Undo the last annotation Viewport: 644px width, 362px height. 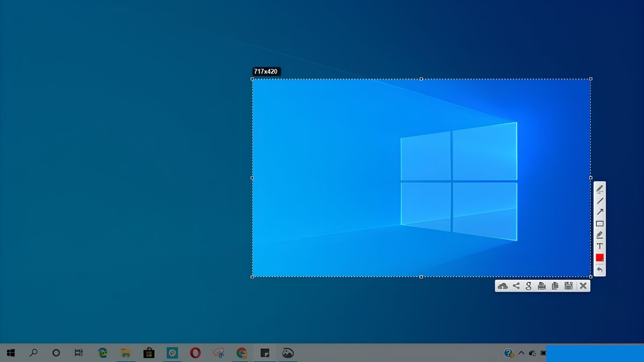coord(599,269)
